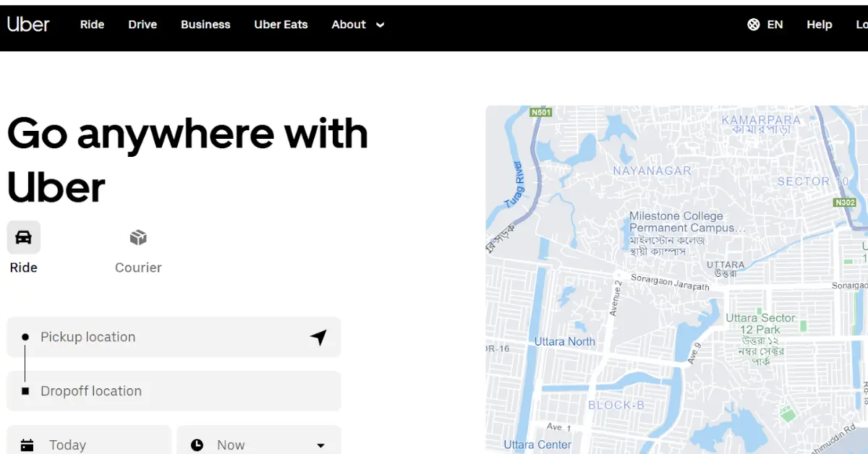This screenshot has height=454, width=868.
Task: Select the Courier package icon
Action: coord(137,236)
